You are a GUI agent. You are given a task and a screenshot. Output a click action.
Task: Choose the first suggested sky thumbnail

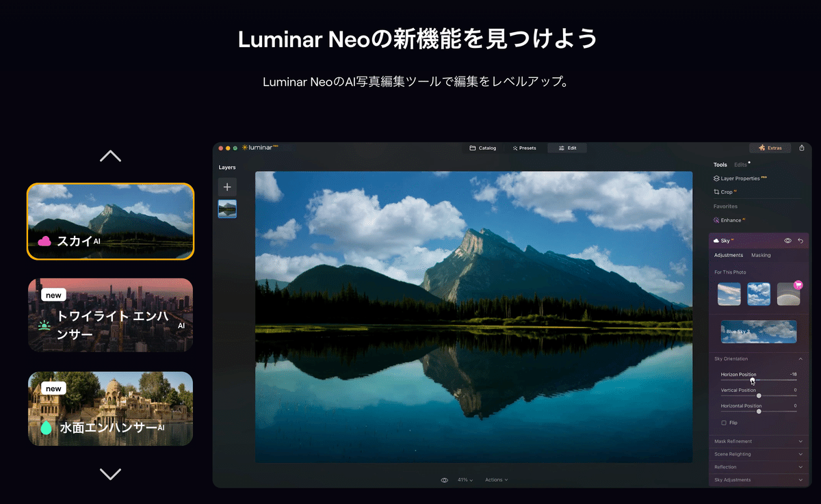[729, 294]
